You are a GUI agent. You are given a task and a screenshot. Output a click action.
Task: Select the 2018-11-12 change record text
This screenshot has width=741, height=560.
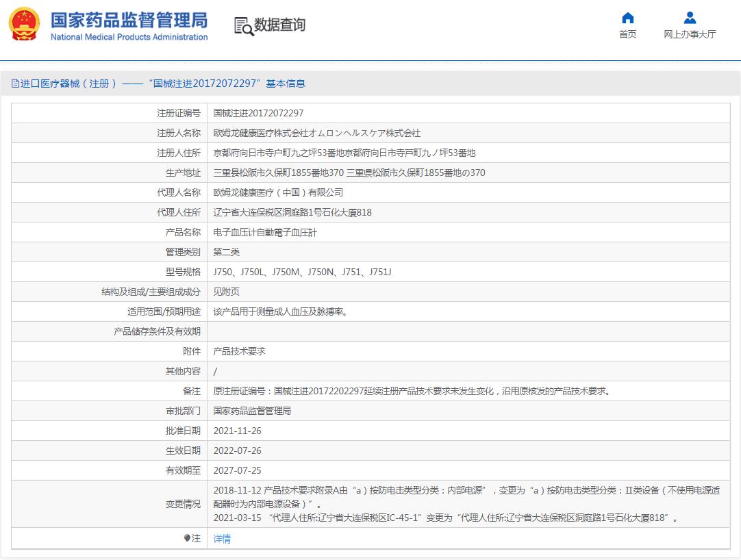[467, 497]
